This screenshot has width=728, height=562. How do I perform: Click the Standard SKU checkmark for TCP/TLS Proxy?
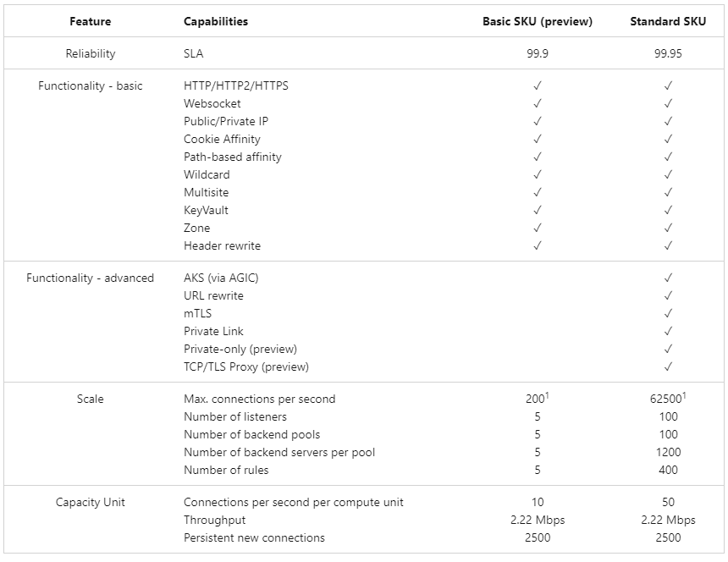668,366
